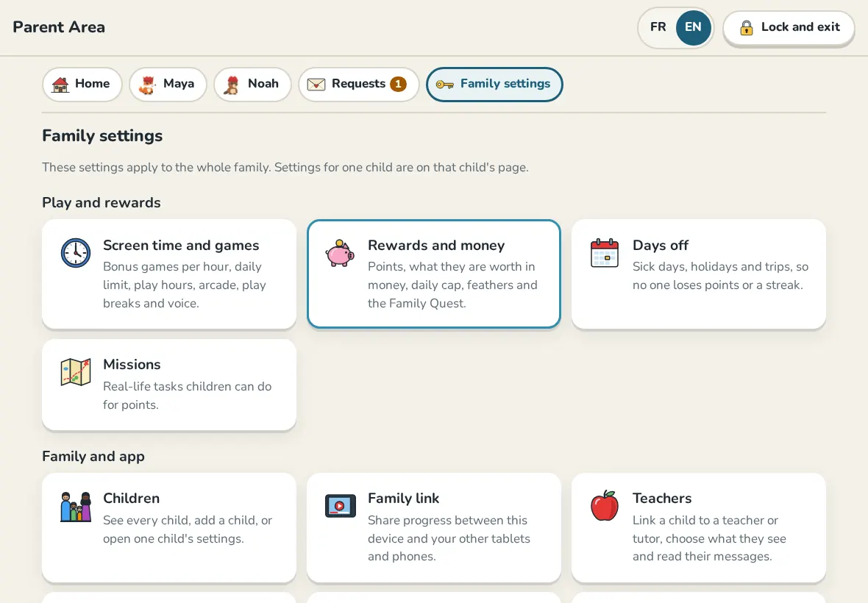Click the description 'Real-life tasks children can do for points.'
The width and height of the screenshot is (868, 603).
click(x=187, y=396)
